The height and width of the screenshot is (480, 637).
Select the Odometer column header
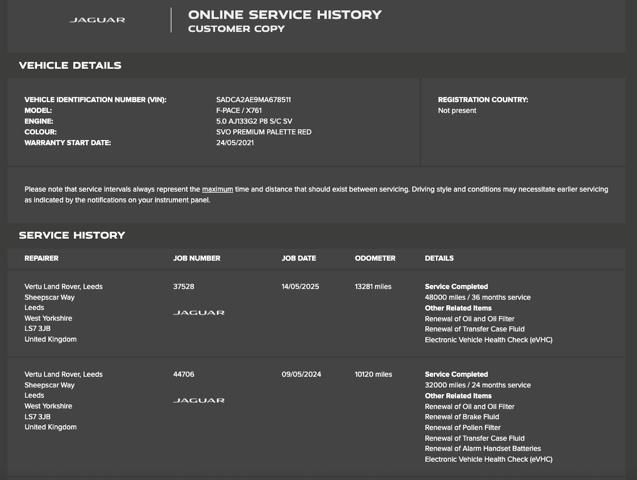375,258
